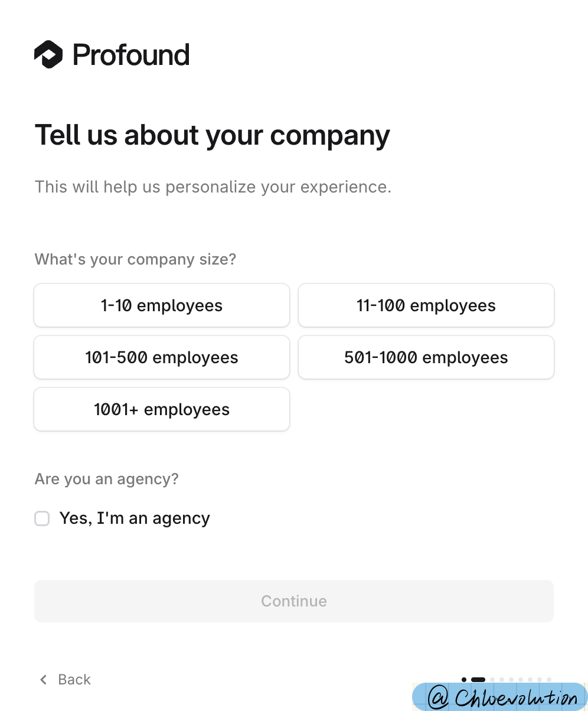Tick the agency checkbox

[42, 518]
